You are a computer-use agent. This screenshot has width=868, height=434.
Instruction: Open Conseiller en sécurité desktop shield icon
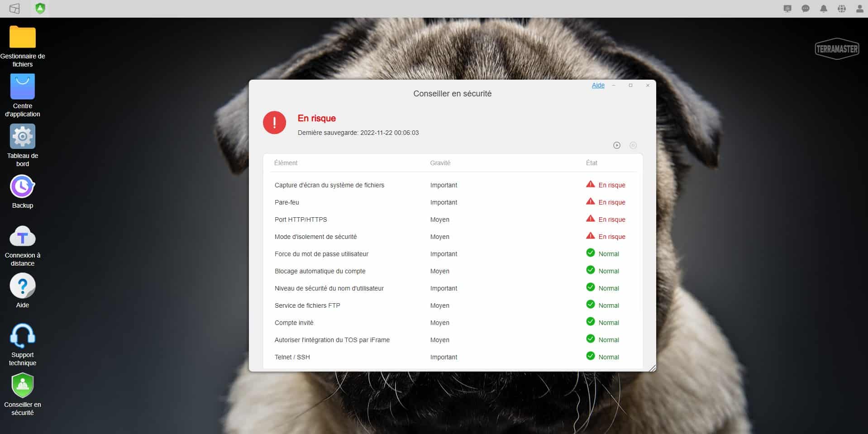click(x=23, y=386)
